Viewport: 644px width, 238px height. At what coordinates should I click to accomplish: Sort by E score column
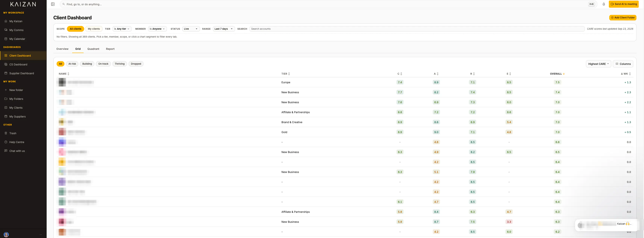point(509,74)
